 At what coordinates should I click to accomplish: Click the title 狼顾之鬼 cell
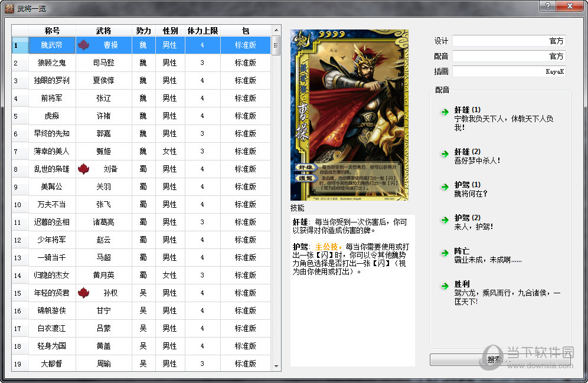[52, 63]
